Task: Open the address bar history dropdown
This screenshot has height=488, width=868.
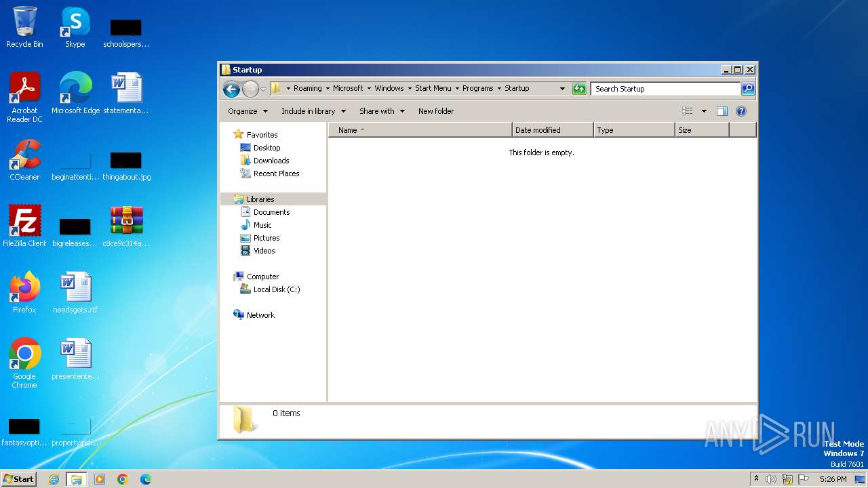Action: tap(562, 89)
